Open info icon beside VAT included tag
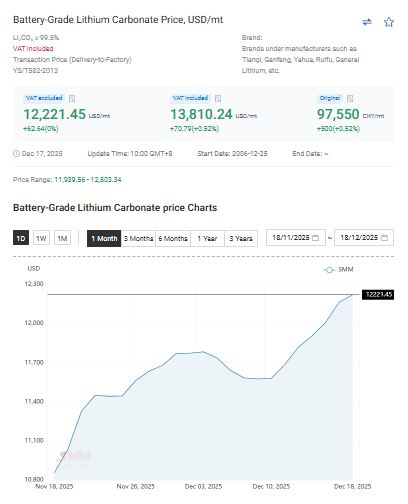Screen dimensions: 408x504 218,98
